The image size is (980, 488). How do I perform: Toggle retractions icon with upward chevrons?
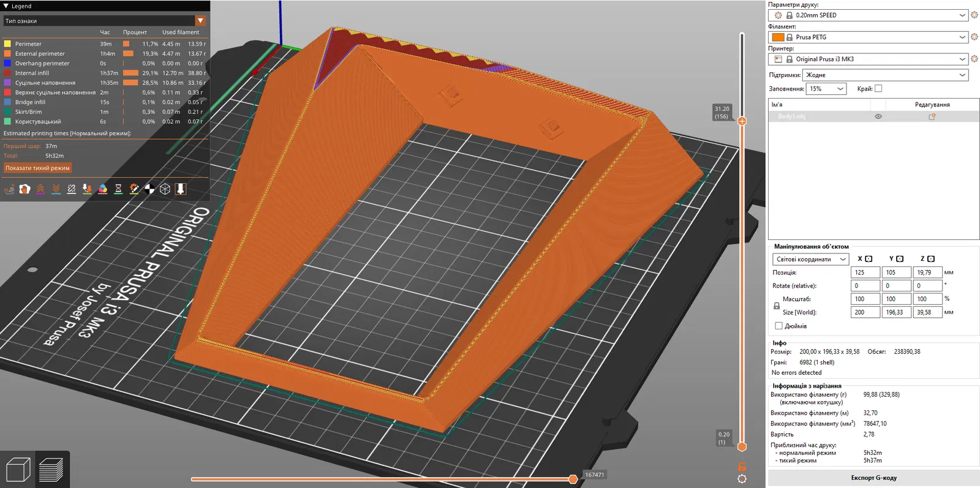tap(40, 189)
